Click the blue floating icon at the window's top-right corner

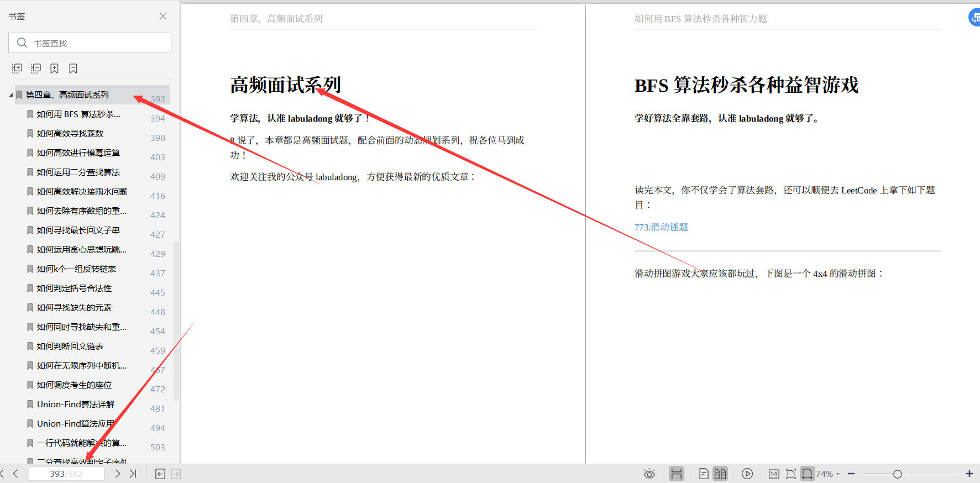[x=974, y=17]
